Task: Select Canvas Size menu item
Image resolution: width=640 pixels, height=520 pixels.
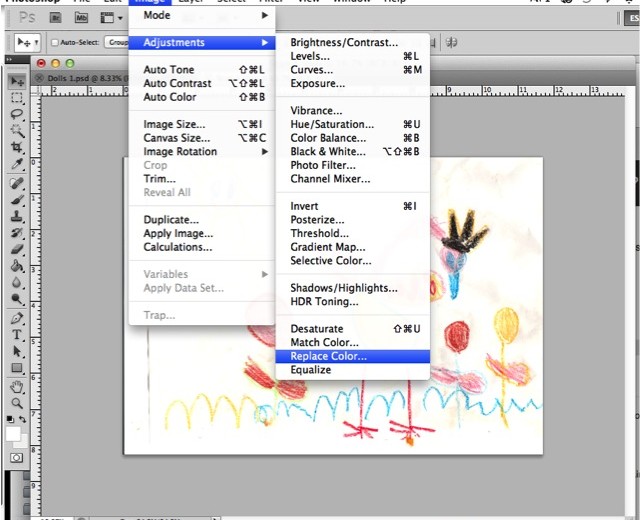Action: pos(202,138)
